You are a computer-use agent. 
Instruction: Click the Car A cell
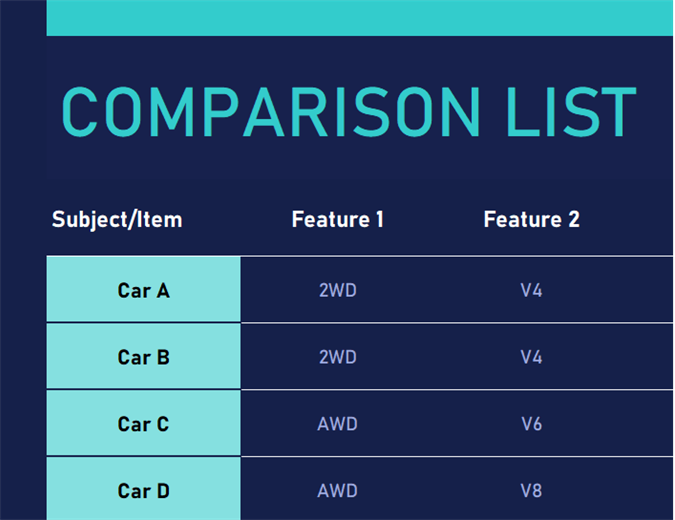tap(143, 290)
